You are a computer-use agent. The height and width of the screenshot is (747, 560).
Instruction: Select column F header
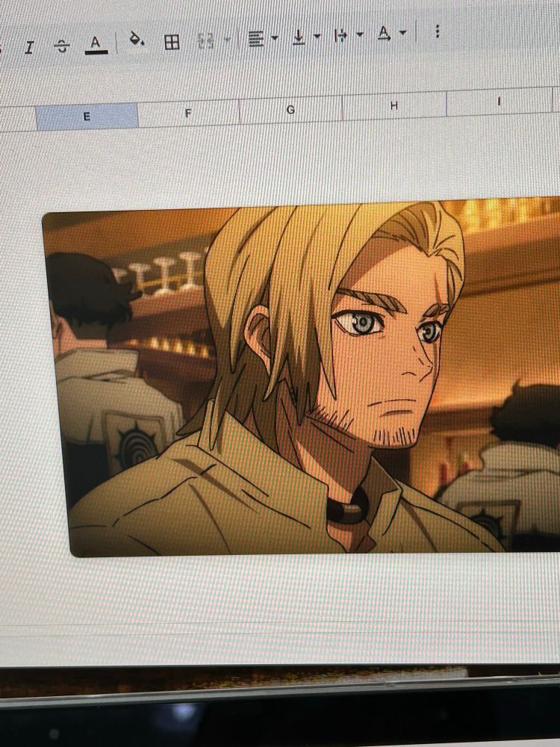pyautogui.click(x=188, y=114)
